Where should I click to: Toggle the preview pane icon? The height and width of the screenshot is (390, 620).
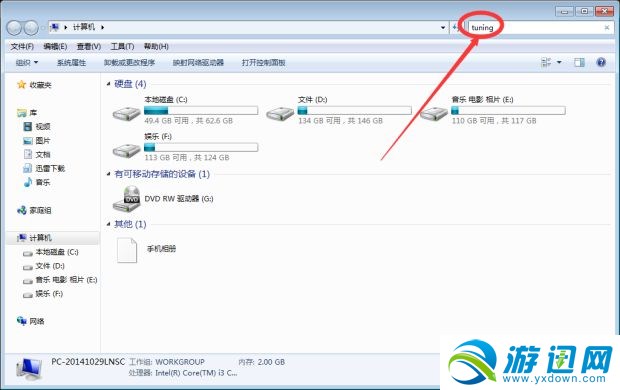[579, 62]
